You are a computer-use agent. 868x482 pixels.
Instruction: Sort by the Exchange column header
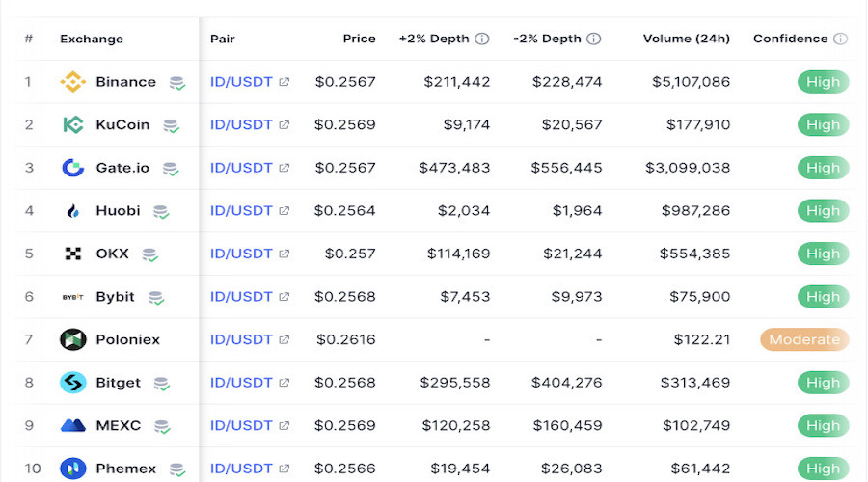coord(92,39)
